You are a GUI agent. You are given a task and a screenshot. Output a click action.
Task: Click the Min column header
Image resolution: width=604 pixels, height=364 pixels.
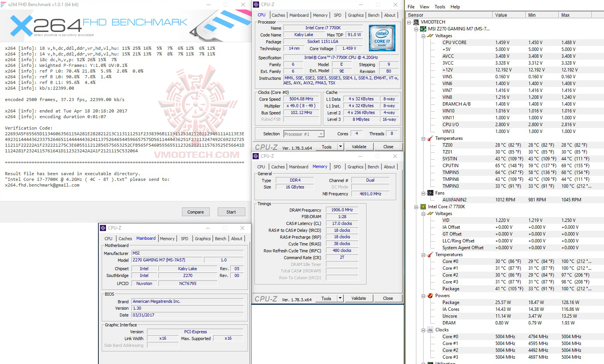pos(542,15)
